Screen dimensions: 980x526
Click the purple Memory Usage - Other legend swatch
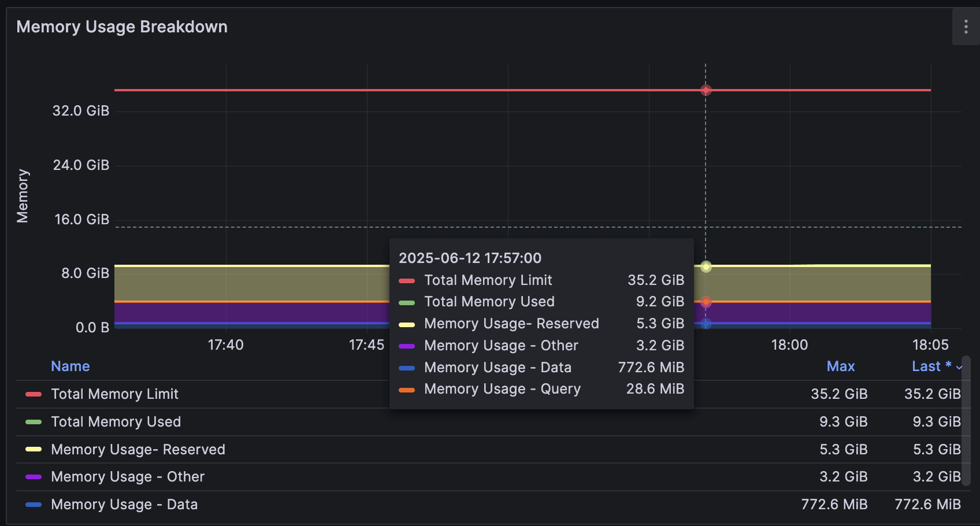tap(34, 477)
